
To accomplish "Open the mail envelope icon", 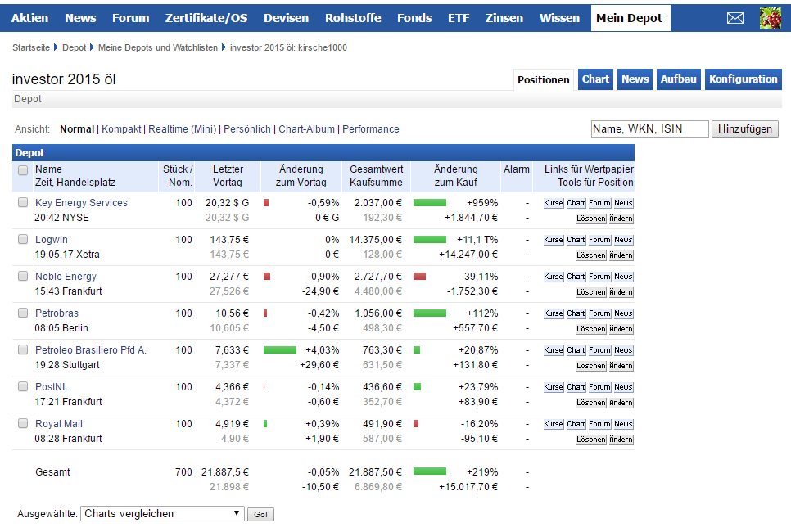I will click(734, 18).
